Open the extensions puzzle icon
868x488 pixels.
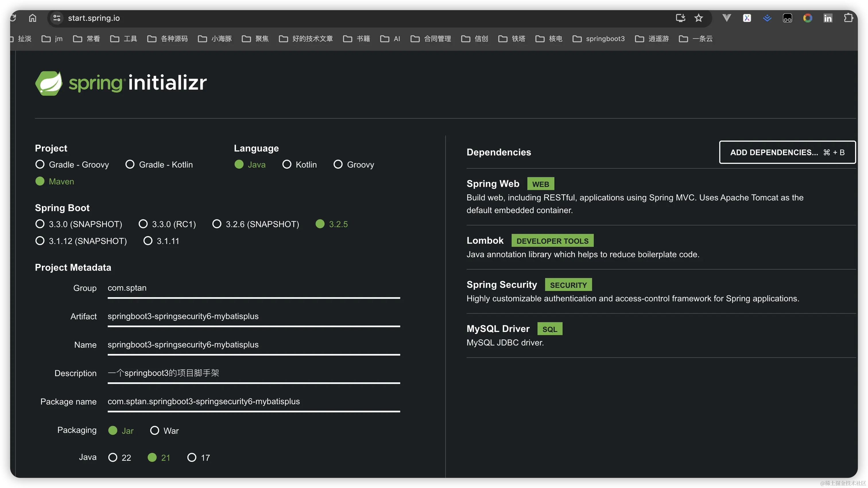pos(848,18)
